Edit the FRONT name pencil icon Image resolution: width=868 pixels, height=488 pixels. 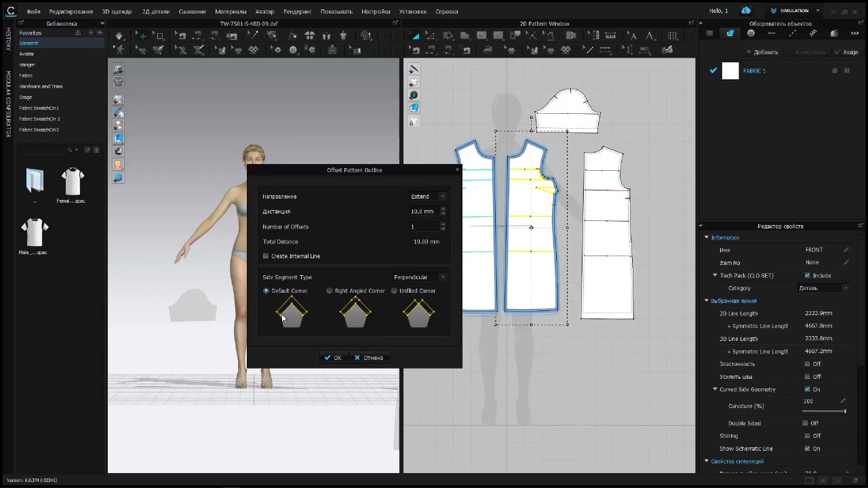click(x=846, y=250)
